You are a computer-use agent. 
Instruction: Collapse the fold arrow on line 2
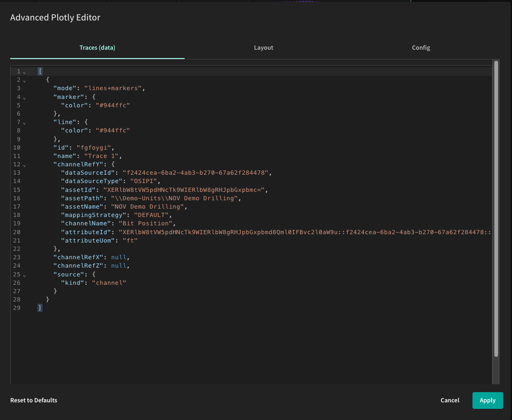25,81
